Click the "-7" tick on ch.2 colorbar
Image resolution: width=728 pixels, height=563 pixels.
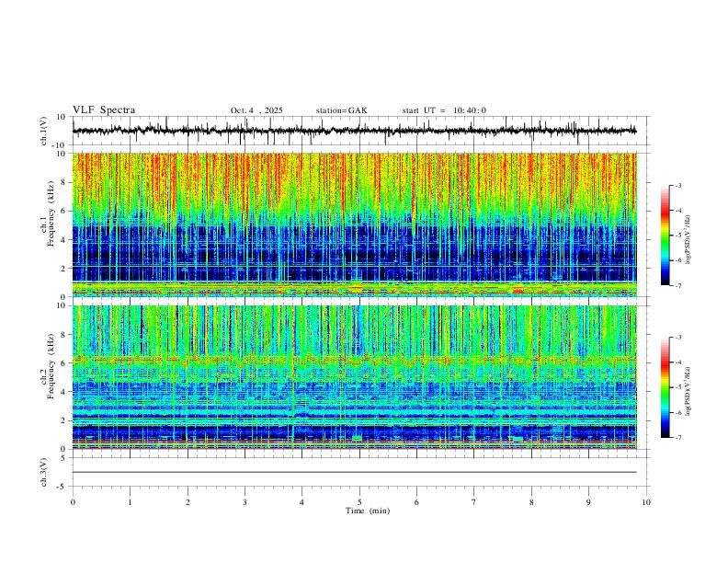(677, 438)
